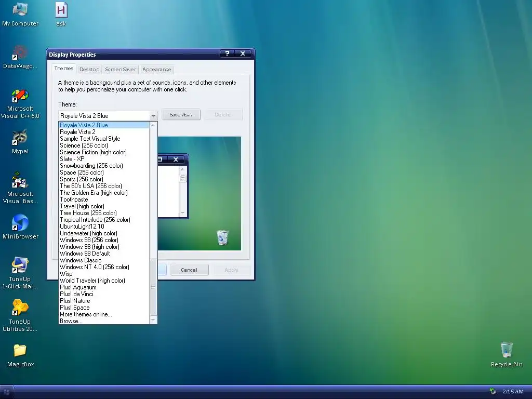Select Travel (high color) theme
The width and height of the screenshot is (532, 399).
pyautogui.click(x=104, y=206)
